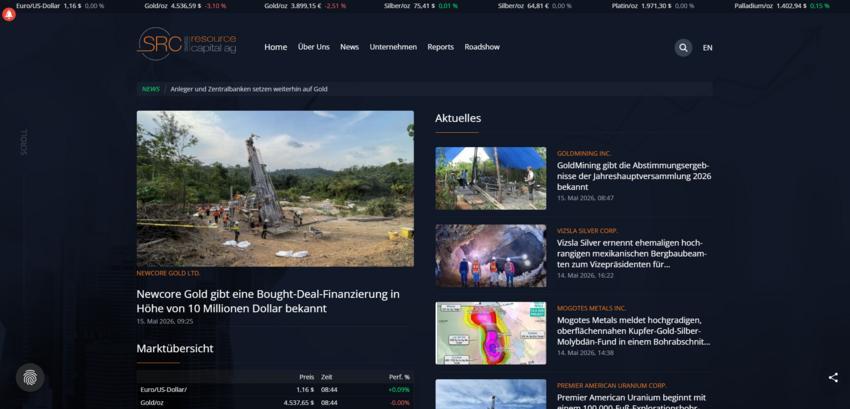Click PREMIER AMERICAN URANIUM CORP. label
Screen dimensions: 850x409
pos(611,386)
